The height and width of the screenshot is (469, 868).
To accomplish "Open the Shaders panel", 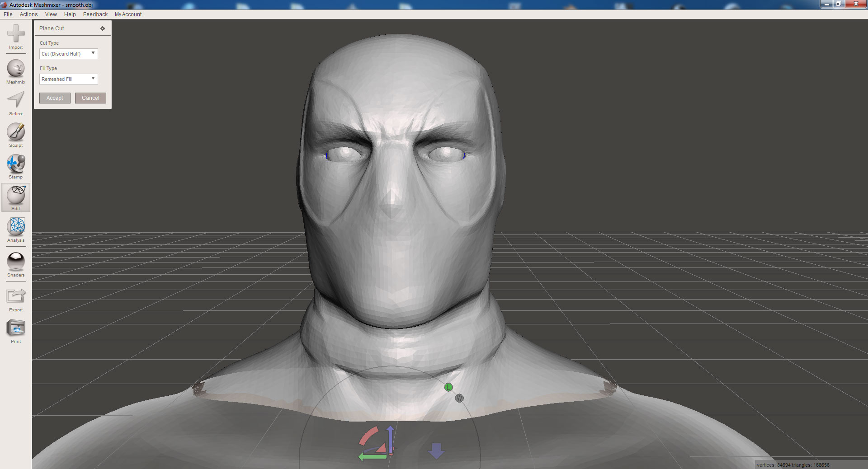I will tap(16, 265).
